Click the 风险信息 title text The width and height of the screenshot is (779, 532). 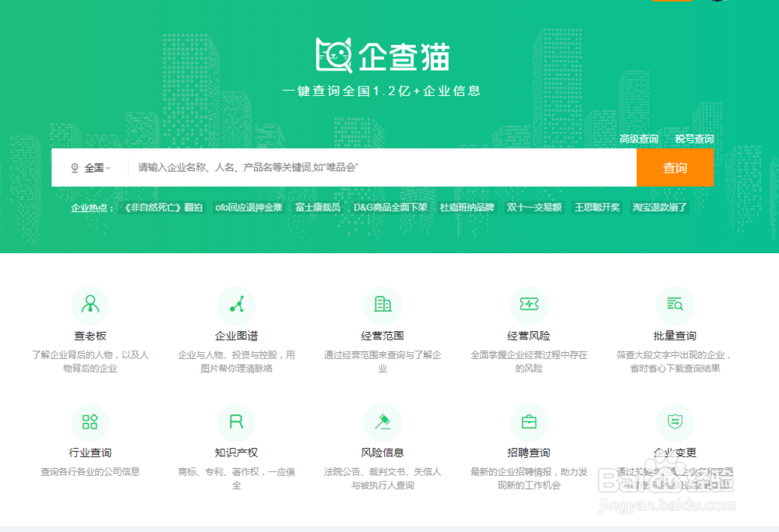point(382,453)
